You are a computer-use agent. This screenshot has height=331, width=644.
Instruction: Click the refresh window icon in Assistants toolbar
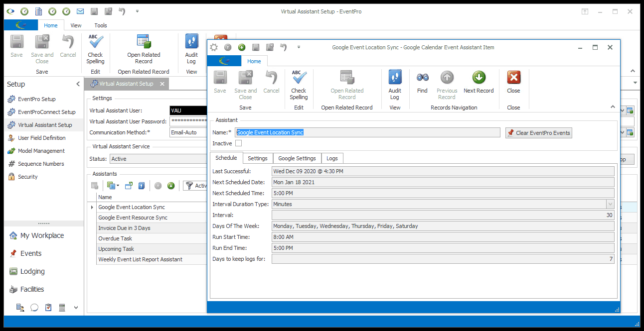pyautogui.click(x=129, y=186)
